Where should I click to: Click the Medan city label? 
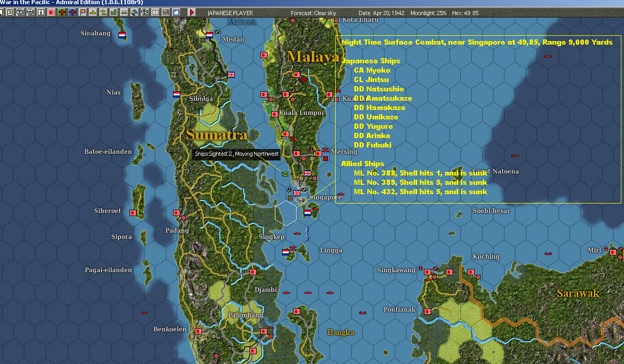(233, 39)
